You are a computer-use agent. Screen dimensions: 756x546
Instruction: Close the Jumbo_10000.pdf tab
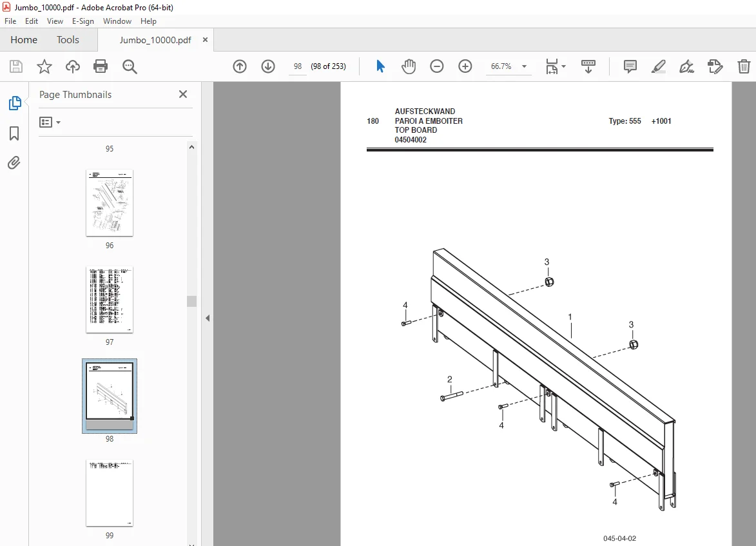[205, 40]
